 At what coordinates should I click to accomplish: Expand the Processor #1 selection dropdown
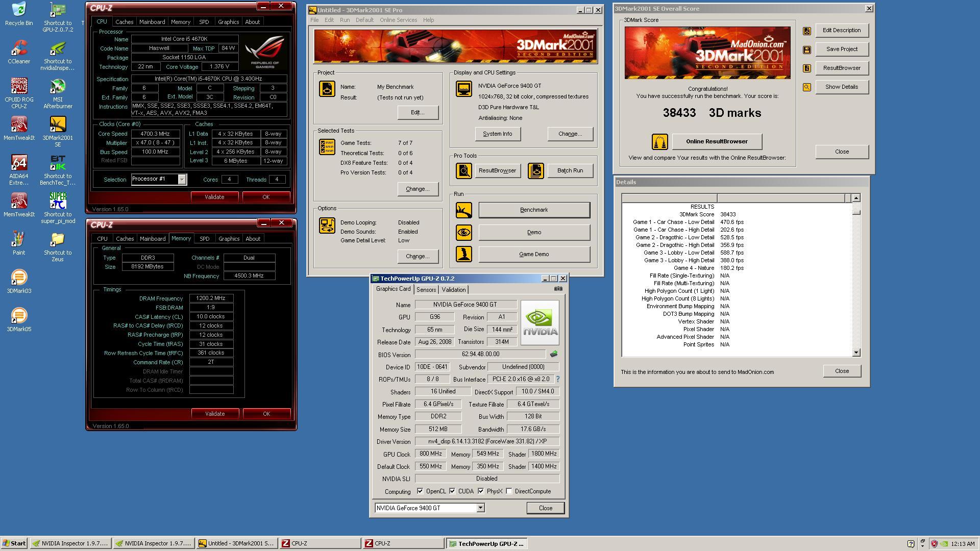click(x=182, y=179)
